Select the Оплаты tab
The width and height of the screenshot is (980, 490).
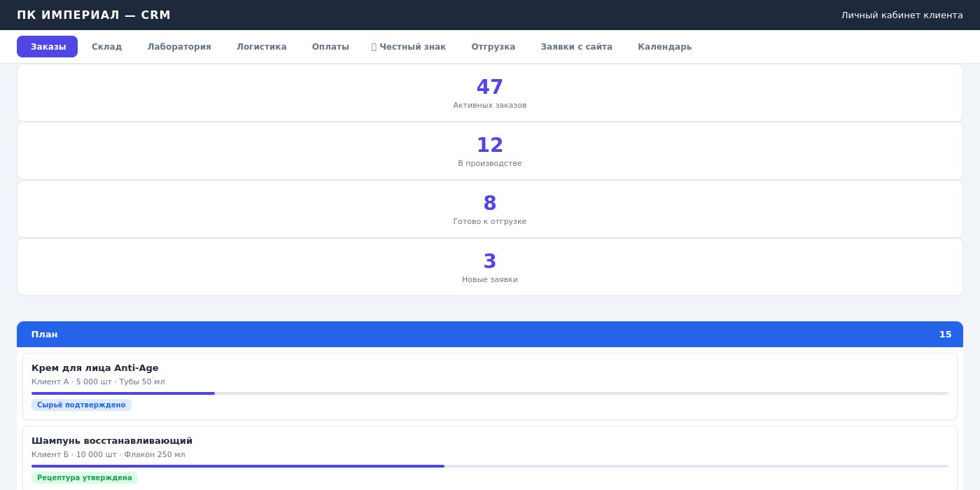point(330,47)
